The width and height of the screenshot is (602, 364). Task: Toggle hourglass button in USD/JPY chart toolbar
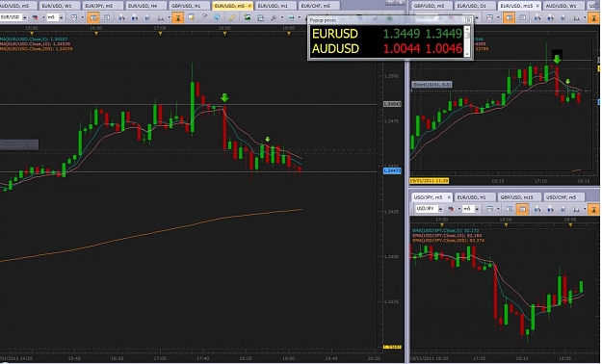click(x=593, y=209)
